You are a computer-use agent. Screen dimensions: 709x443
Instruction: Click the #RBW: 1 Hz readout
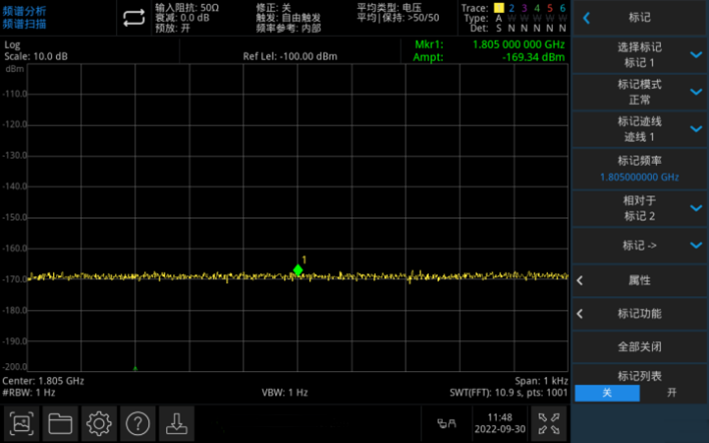29,392
